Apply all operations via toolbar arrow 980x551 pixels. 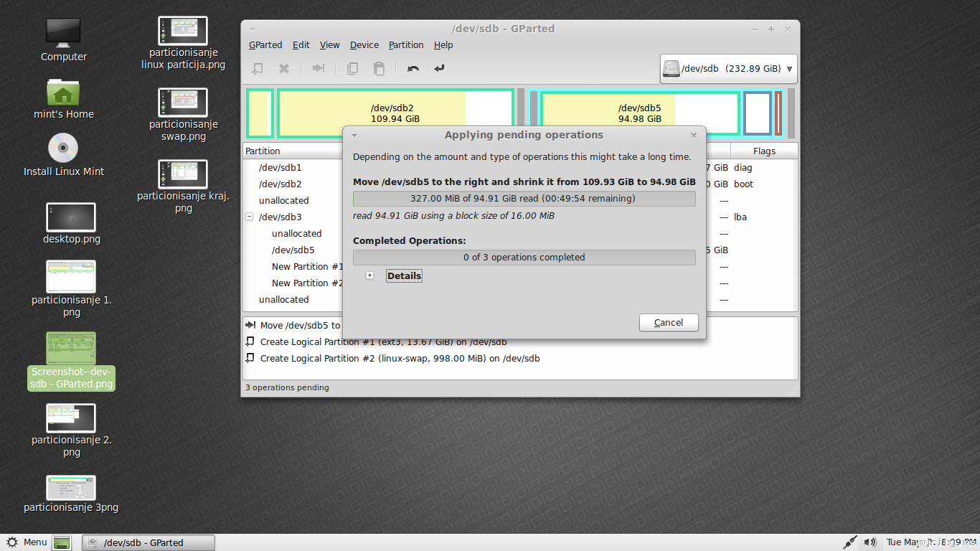[439, 69]
